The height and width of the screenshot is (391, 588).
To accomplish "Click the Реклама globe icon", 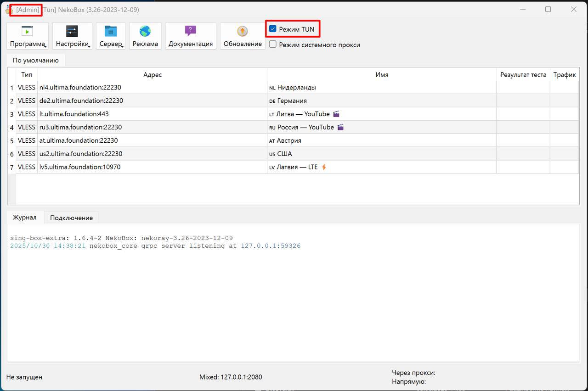I will click(145, 31).
